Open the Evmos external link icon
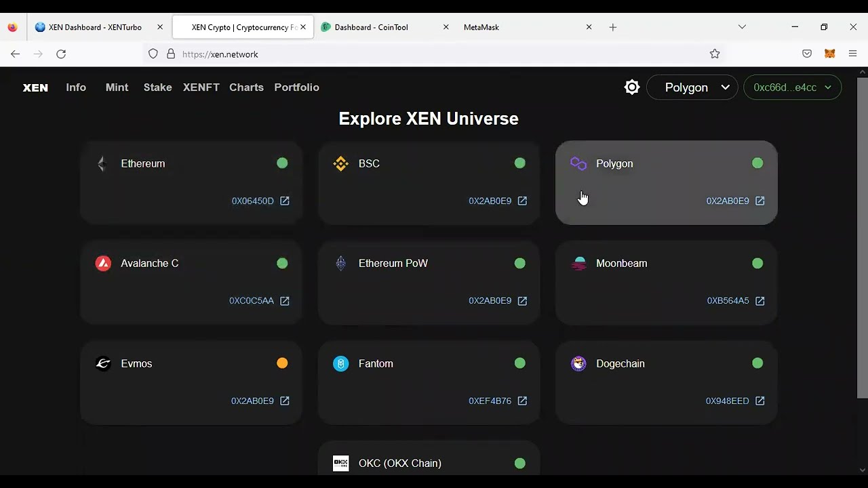Viewport: 868px width, 488px height. 285,401
